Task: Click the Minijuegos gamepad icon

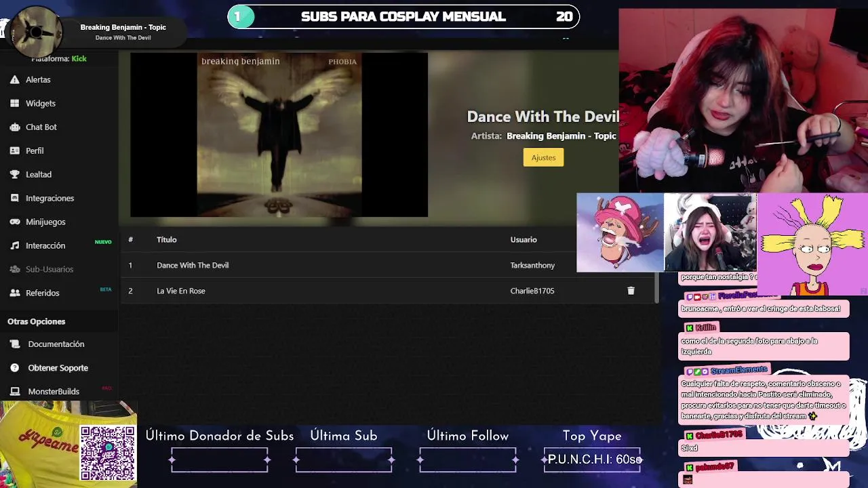Action: pos(14,222)
